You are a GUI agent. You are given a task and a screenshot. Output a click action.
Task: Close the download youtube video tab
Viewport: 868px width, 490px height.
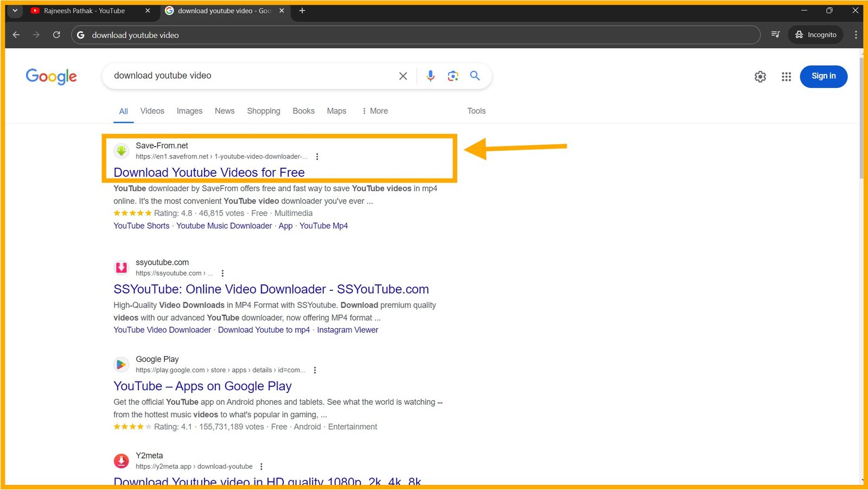pos(282,11)
